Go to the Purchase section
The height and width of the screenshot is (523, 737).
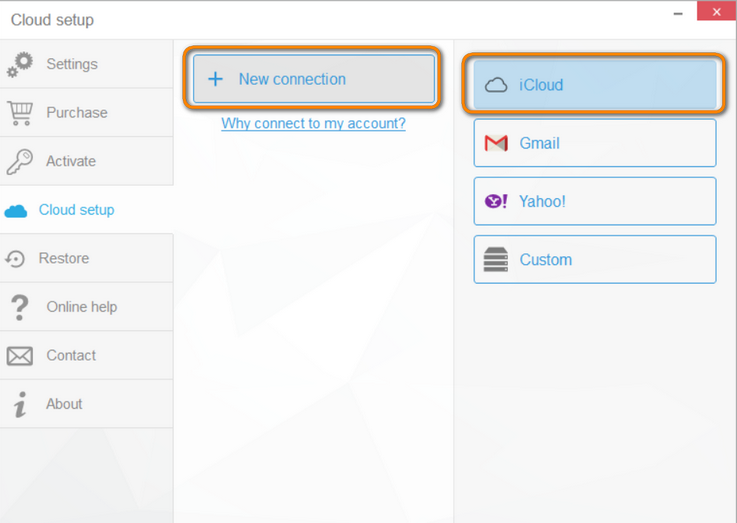(86, 113)
